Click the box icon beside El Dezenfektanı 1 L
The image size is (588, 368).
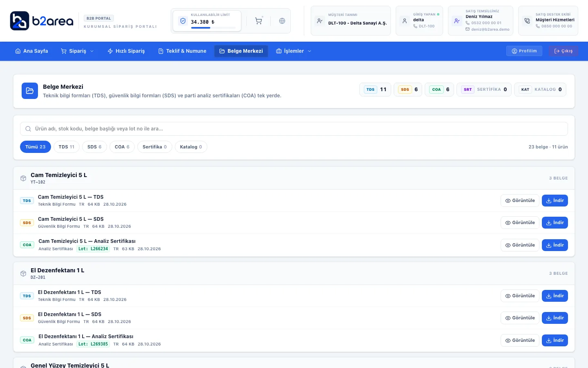pyautogui.click(x=23, y=274)
